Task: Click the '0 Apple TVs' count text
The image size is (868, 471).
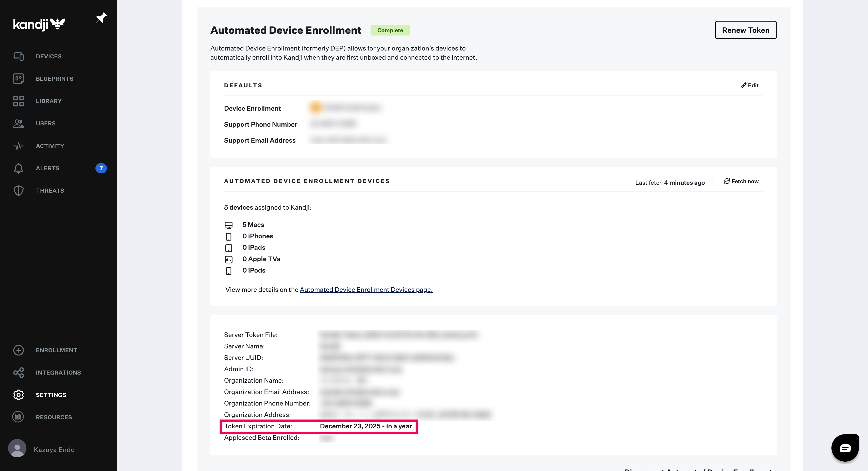Action: pos(261,259)
